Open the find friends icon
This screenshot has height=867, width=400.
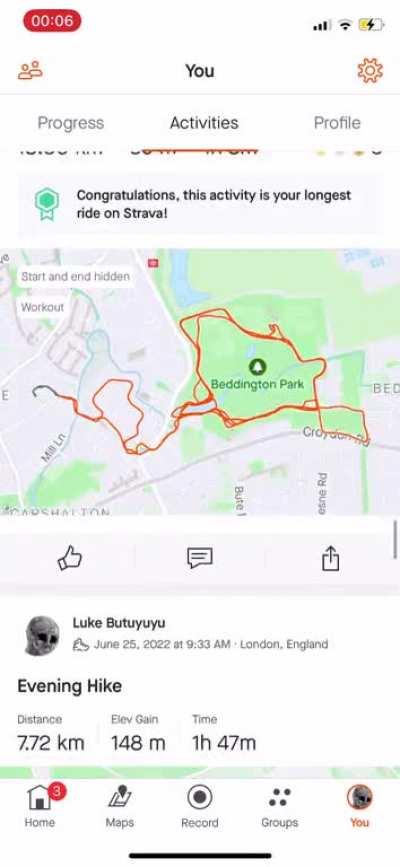pos(30,71)
